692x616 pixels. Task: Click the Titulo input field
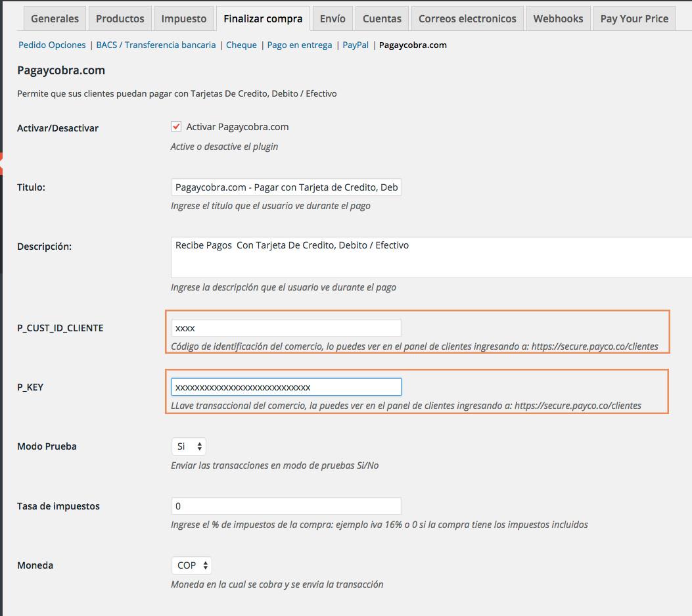(286, 187)
